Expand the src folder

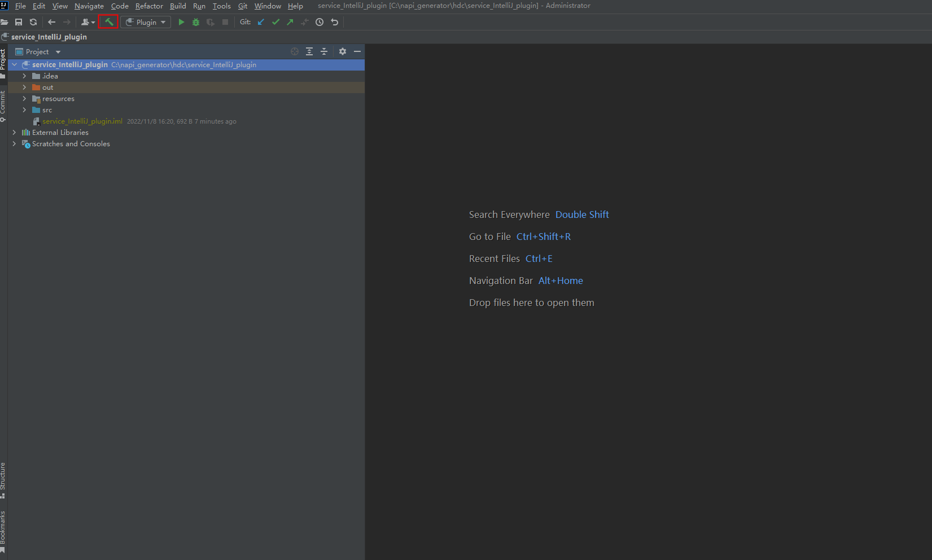coord(24,110)
